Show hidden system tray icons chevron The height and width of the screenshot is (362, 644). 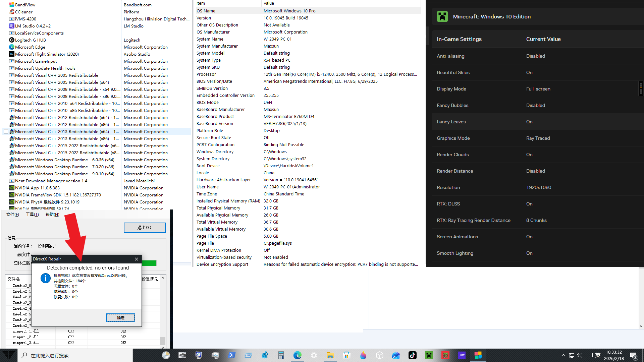[x=563, y=355]
